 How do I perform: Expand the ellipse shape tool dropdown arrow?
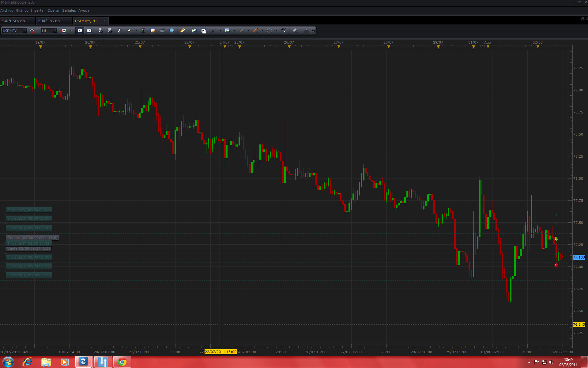tap(277, 31)
